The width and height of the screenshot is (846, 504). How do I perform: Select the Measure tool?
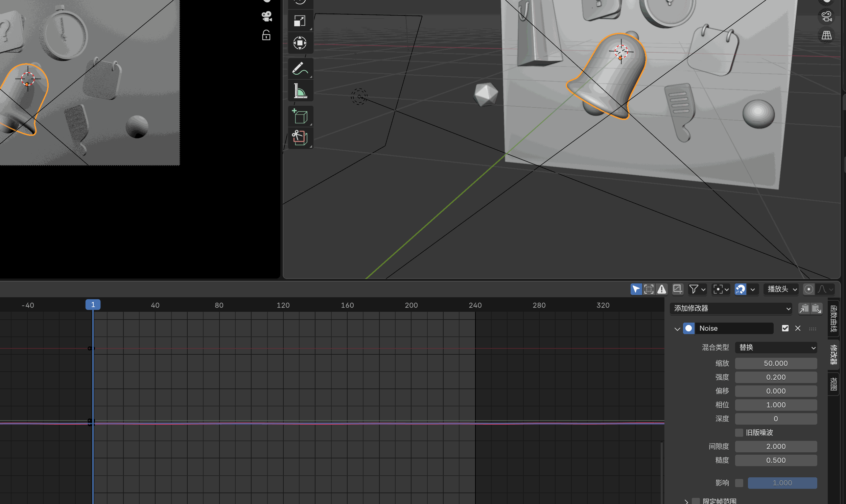coord(300,91)
